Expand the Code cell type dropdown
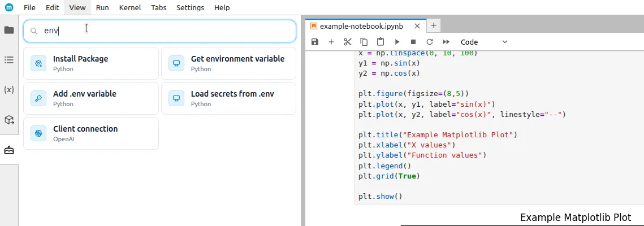The image size is (644, 226). click(484, 42)
